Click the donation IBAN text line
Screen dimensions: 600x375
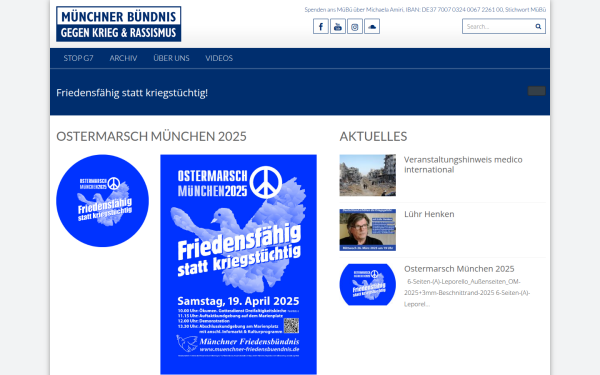click(x=425, y=10)
